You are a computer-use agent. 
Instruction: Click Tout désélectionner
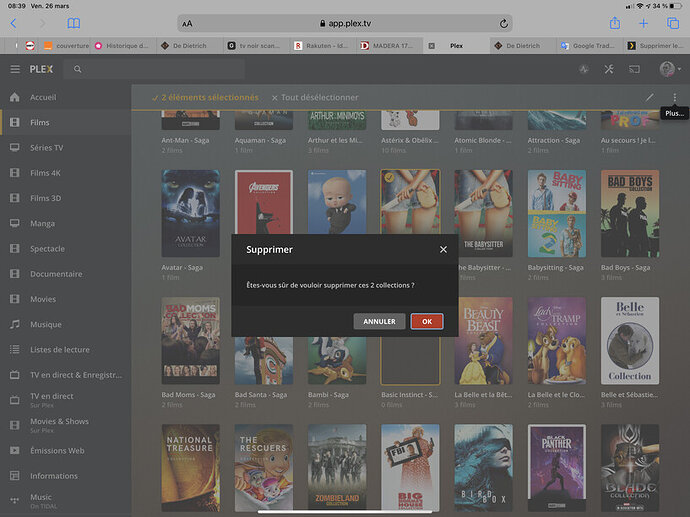(x=315, y=97)
